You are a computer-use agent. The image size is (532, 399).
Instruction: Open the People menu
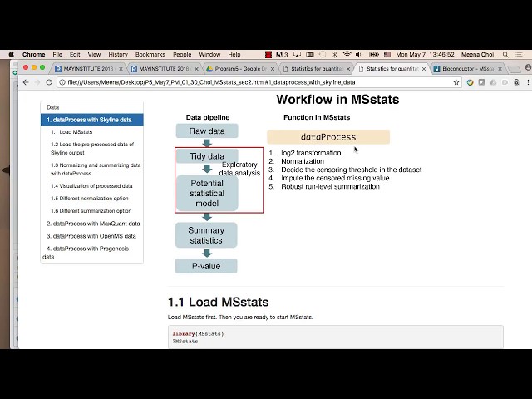(x=182, y=54)
